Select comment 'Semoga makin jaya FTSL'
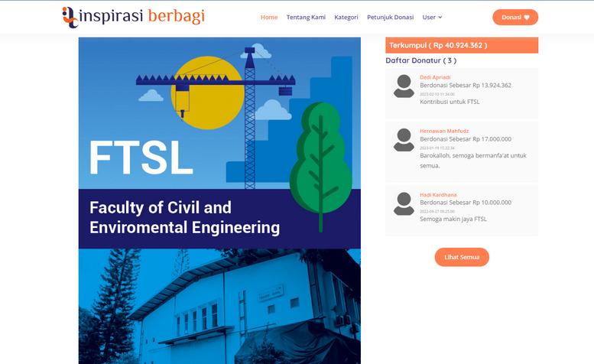This screenshot has height=364, width=594. (x=453, y=219)
